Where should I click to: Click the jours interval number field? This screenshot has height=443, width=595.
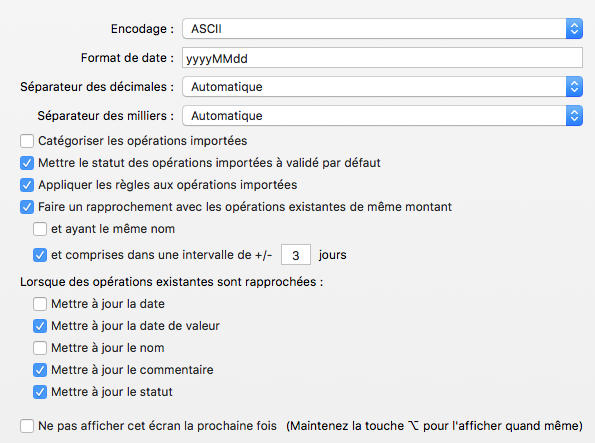coord(296,255)
